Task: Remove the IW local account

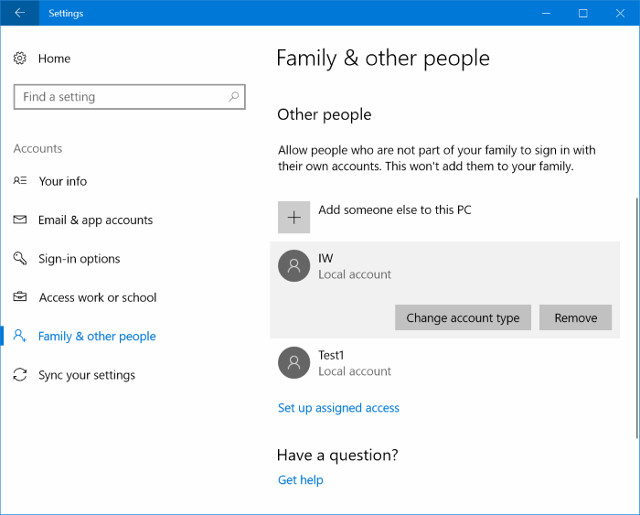Action: (575, 318)
